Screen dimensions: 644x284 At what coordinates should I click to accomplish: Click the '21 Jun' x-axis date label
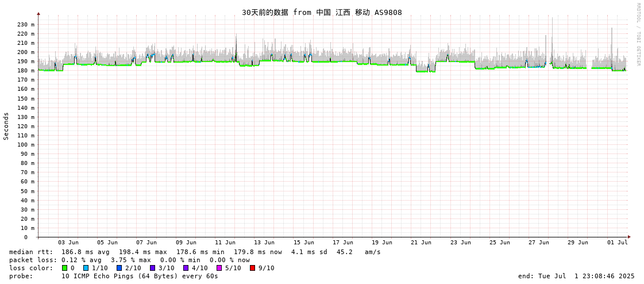(x=422, y=243)
